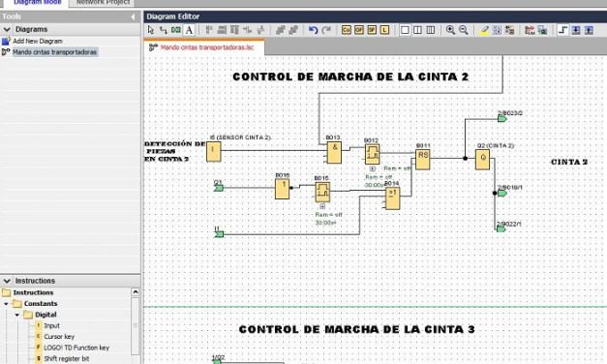
Task: Select the arrow selection tool
Action: [151, 30]
